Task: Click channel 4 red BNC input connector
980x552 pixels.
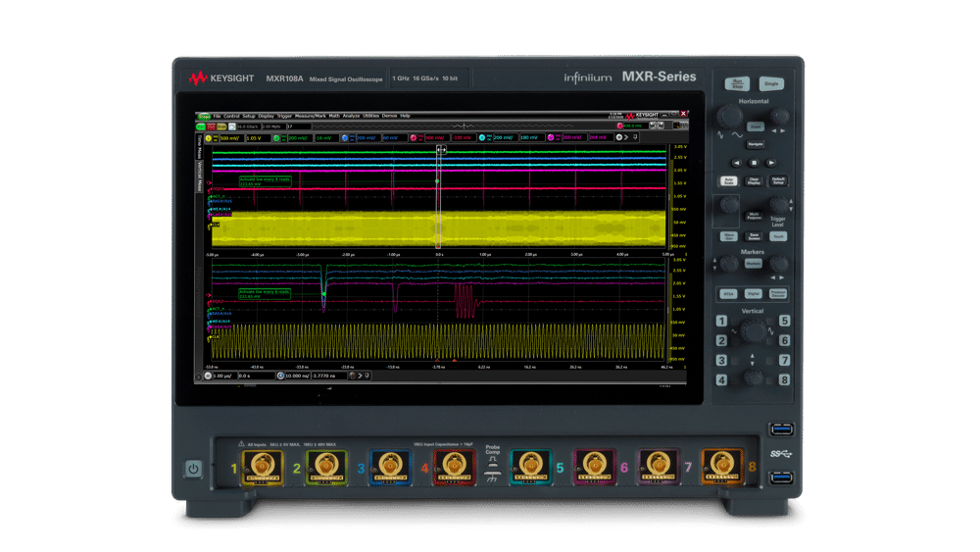Action: 454,467
